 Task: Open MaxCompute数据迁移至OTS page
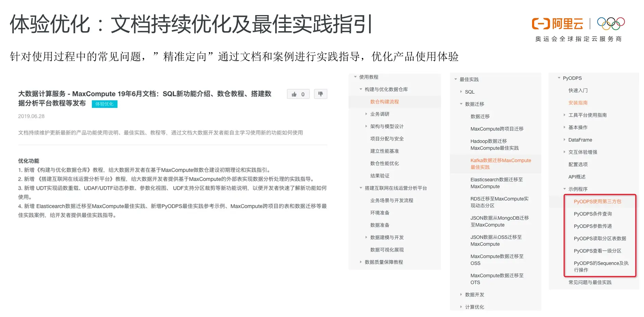497,279
